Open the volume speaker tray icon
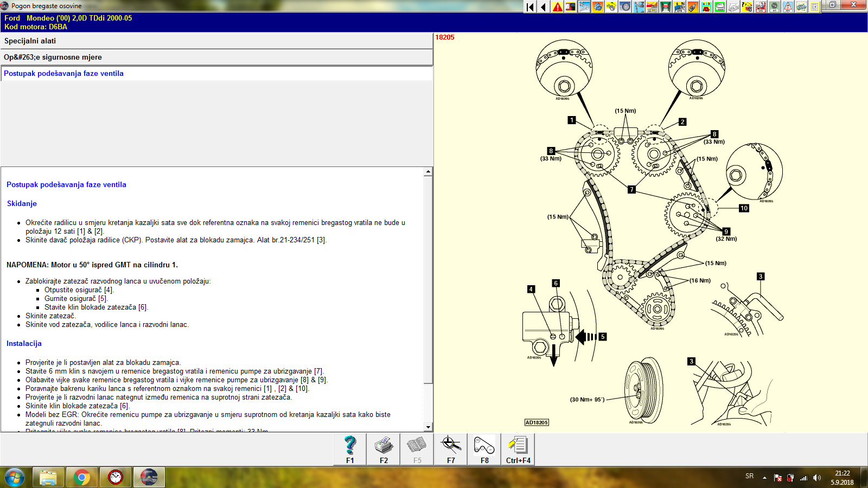868x488 pixels. point(817,478)
